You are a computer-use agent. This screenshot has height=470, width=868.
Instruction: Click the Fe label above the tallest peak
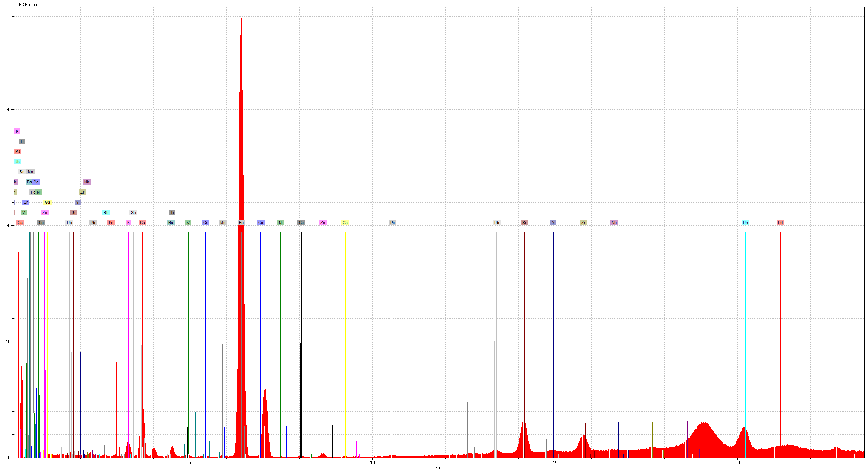click(241, 223)
